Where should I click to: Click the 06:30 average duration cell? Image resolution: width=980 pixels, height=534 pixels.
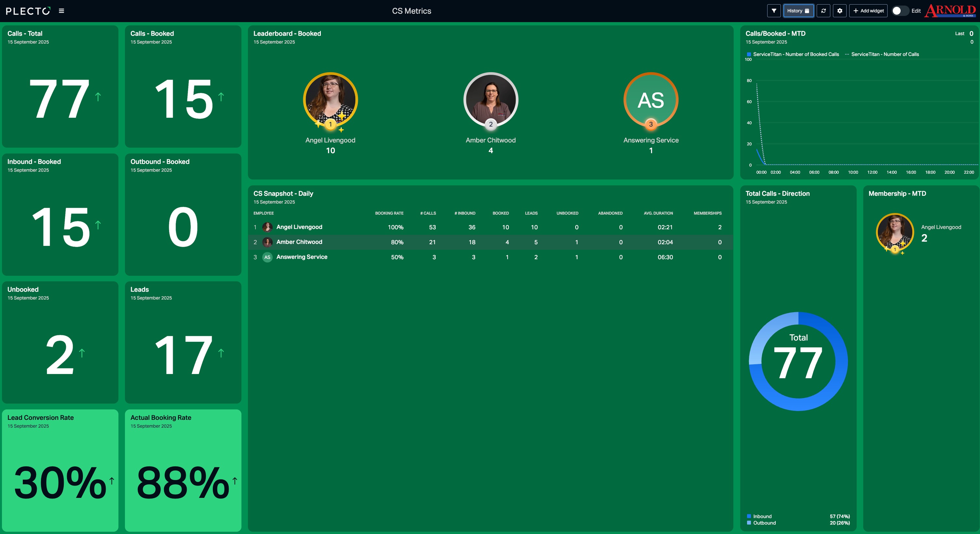click(665, 257)
